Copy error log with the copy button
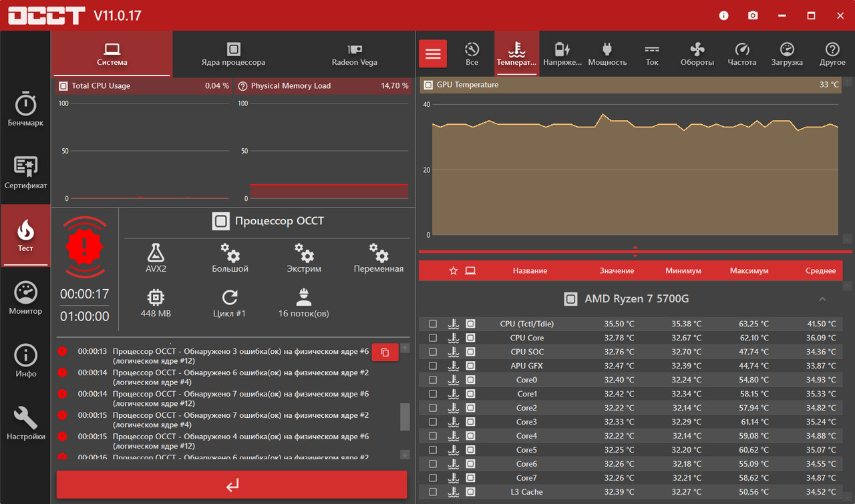Image resolution: width=855 pixels, height=504 pixels. pos(385,352)
